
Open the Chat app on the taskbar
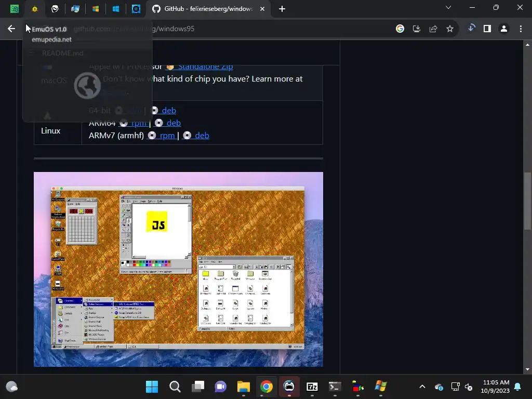coord(220,387)
